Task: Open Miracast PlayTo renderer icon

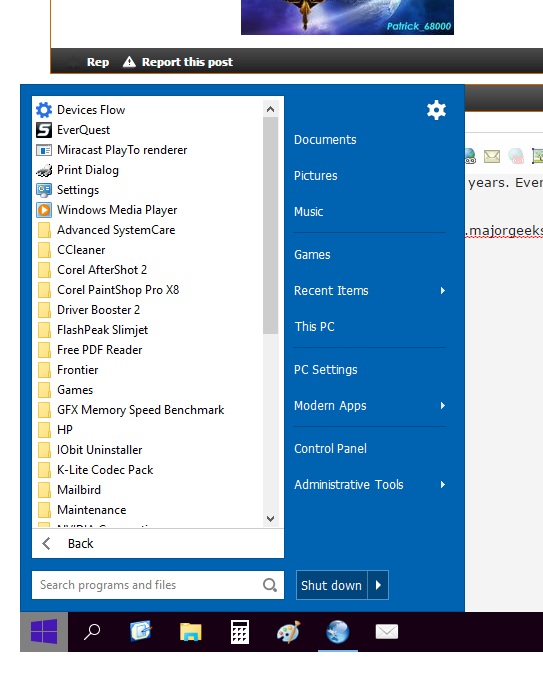Action: point(44,150)
